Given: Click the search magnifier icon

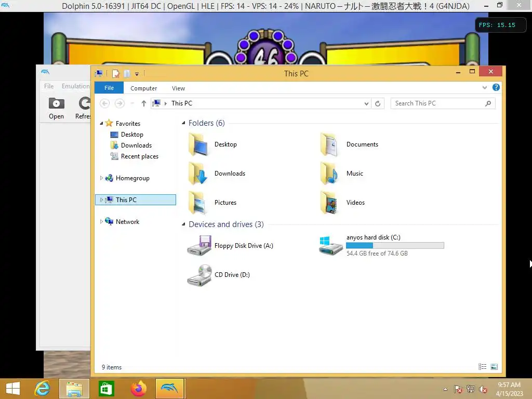Looking at the screenshot, I should coord(488,103).
